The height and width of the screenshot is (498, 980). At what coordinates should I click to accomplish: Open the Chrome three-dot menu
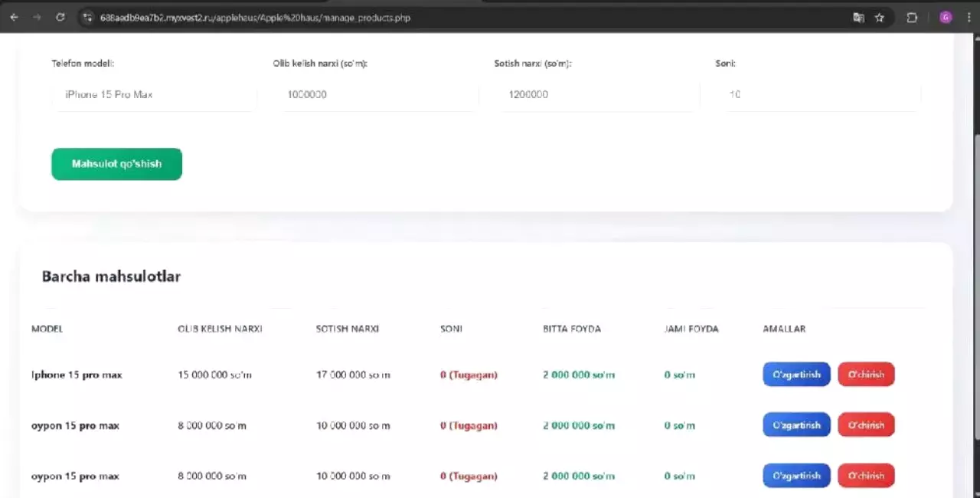tap(968, 17)
